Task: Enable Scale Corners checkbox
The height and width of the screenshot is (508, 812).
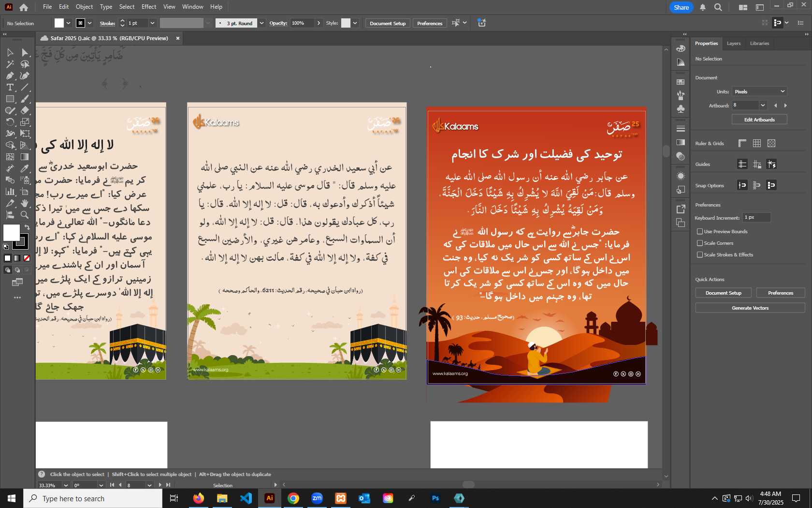Action: [699, 243]
